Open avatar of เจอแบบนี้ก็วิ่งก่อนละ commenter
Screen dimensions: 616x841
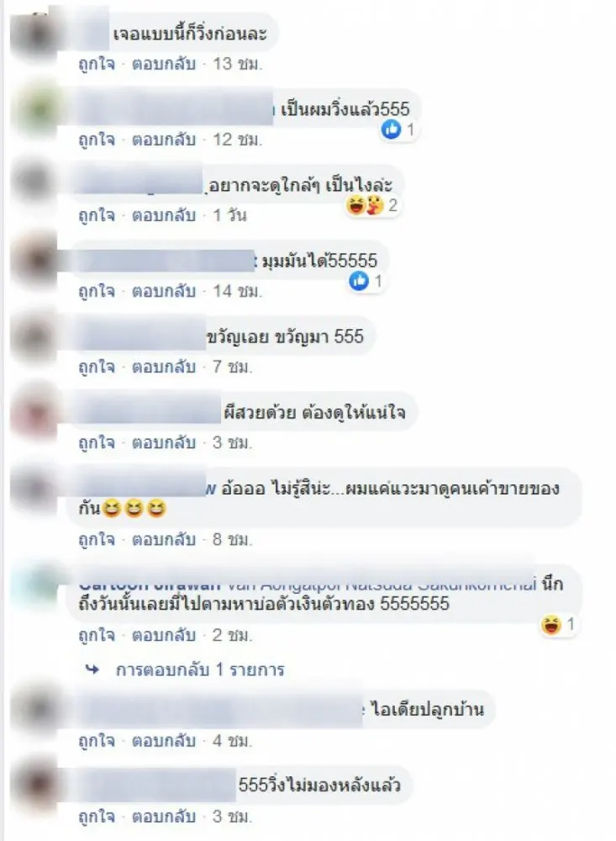click(34, 35)
